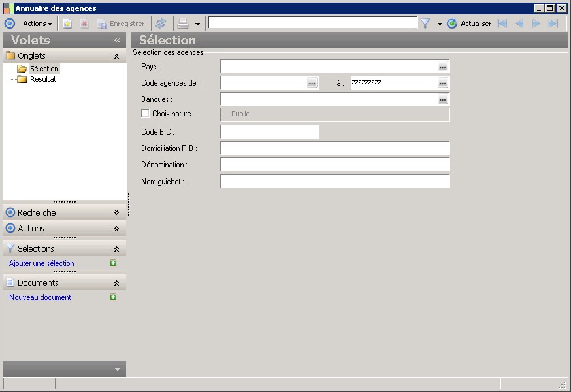The width and height of the screenshot is (571, 392).
Task: Click the Recherche section circle icon
Action: [10, 212]
